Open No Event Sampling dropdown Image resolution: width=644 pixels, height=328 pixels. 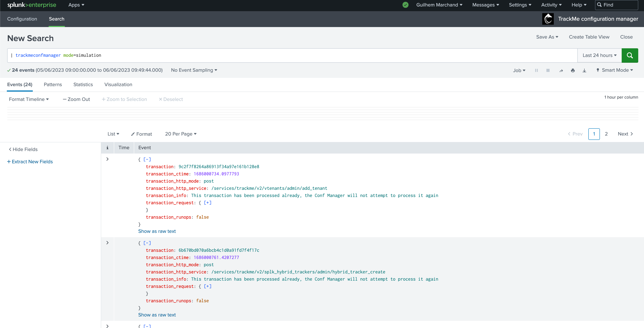coord(194,70)
